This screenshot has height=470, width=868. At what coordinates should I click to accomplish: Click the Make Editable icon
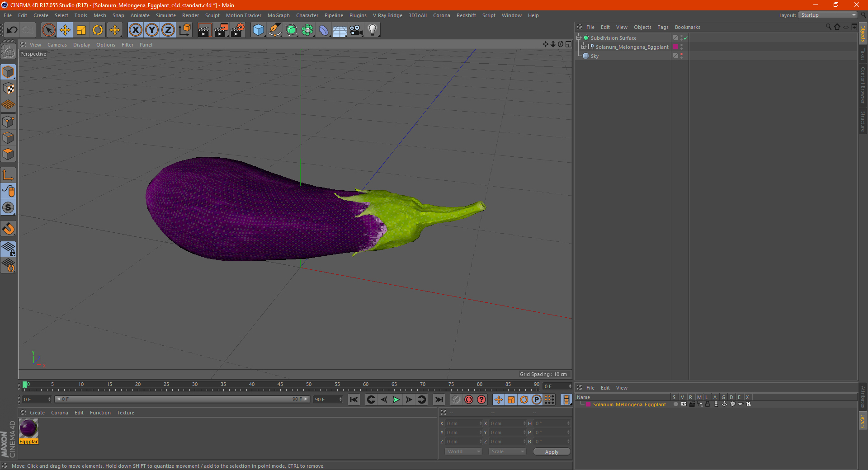click(x=8, y=52)
